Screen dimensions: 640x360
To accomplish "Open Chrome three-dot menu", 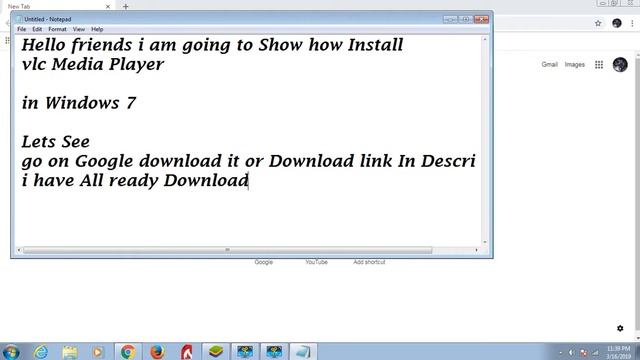I will pos(632,23).
